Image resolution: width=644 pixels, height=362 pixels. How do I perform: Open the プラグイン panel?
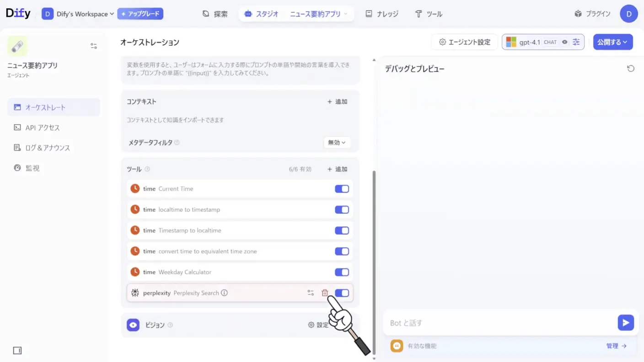pyautogui.click(x=592, y=14)
